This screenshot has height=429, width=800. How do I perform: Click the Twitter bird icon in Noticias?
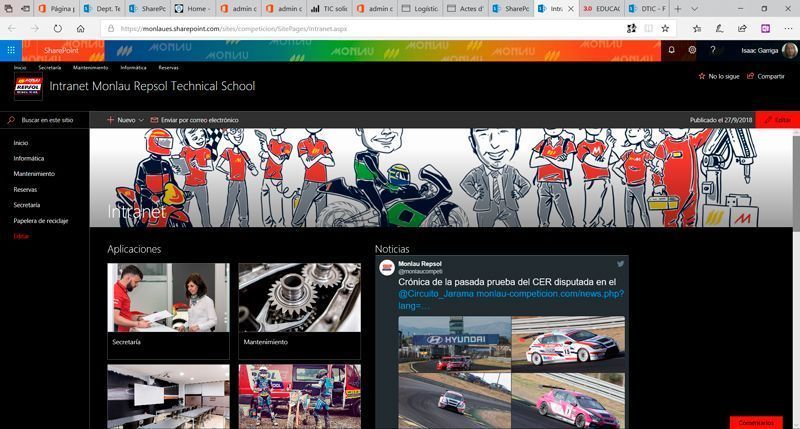click(620, 264)
